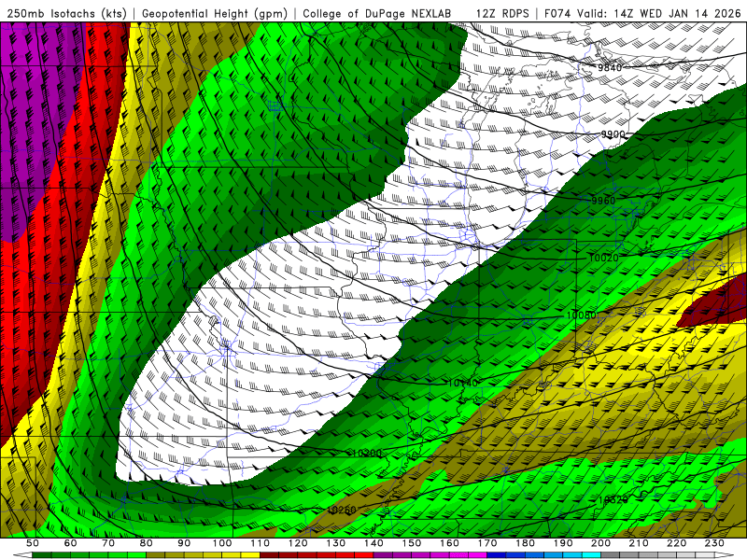Click the 100 value on color scale
This screenshot has height=560, width=747.
coord(222,543)
